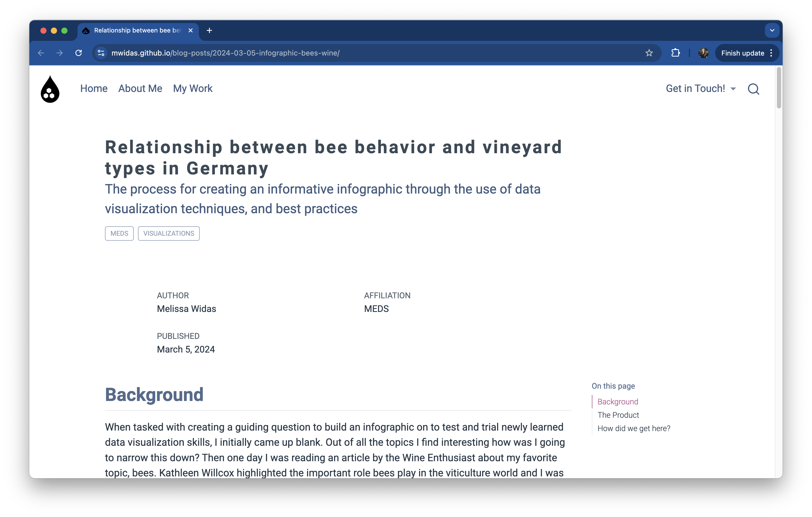Image resolution: width=812 pixels, height=517 pixels.
Task: Jump to The Product section link
Action: (x=618, y=415)
